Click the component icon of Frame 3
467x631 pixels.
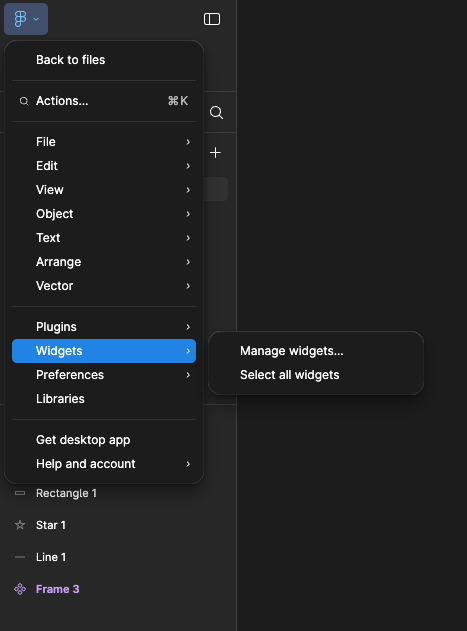20,589
